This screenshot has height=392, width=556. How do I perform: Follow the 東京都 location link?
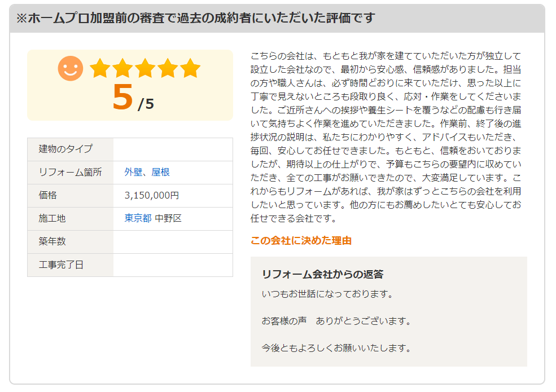[x=138, y=219]
